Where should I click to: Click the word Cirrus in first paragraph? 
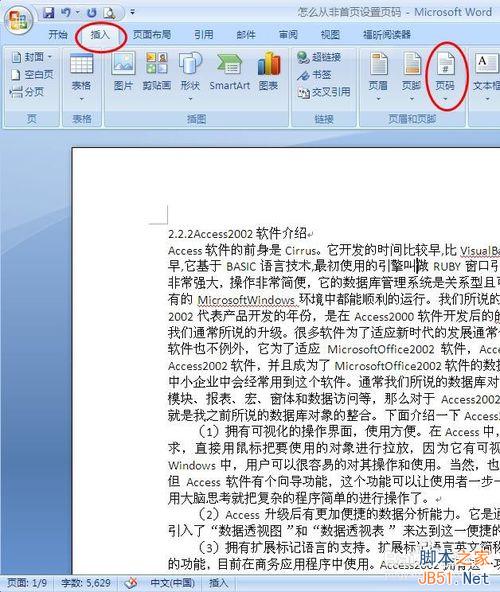click(300, 251)
